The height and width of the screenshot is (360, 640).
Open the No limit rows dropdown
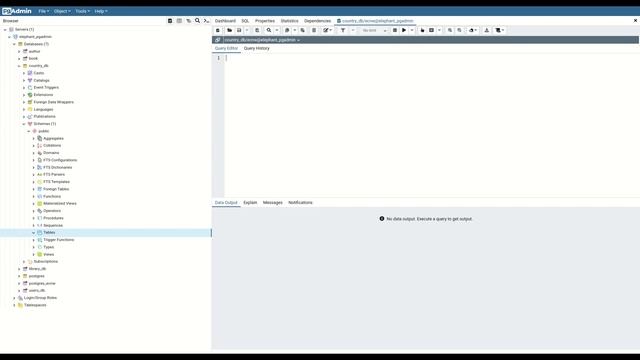374,30
